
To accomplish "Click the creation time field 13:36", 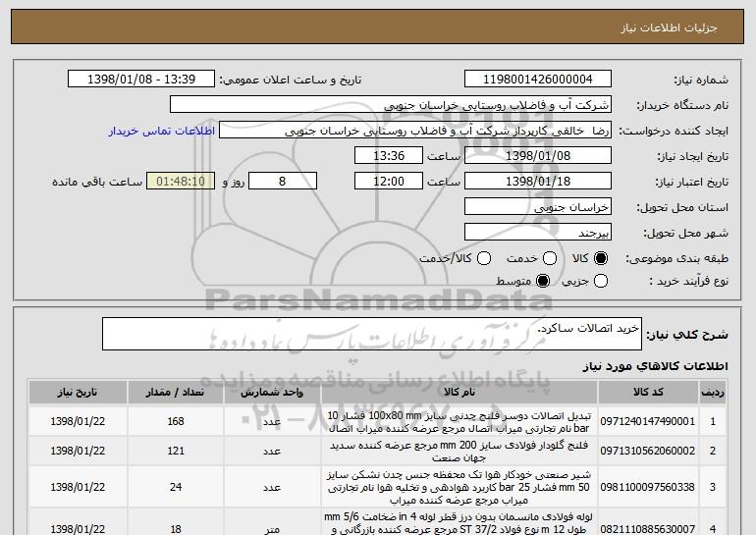I will tap(389, 156).
